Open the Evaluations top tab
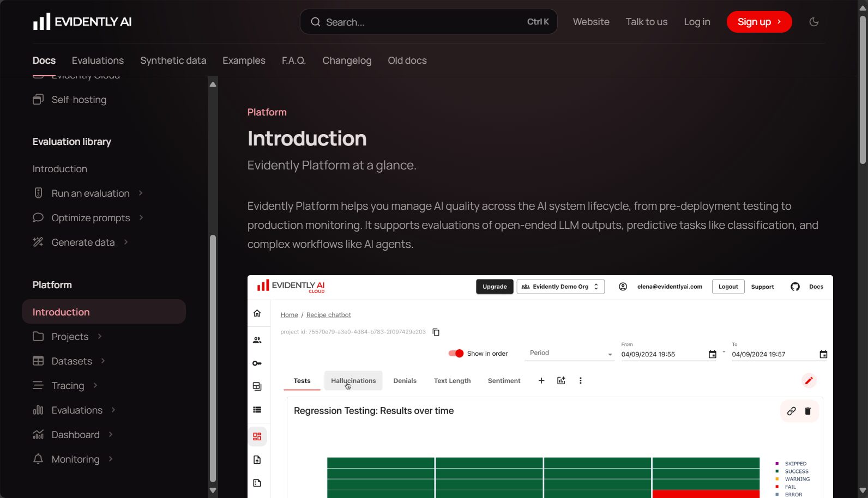Viewport: 868px width, 498px height. tap(98, 60)
